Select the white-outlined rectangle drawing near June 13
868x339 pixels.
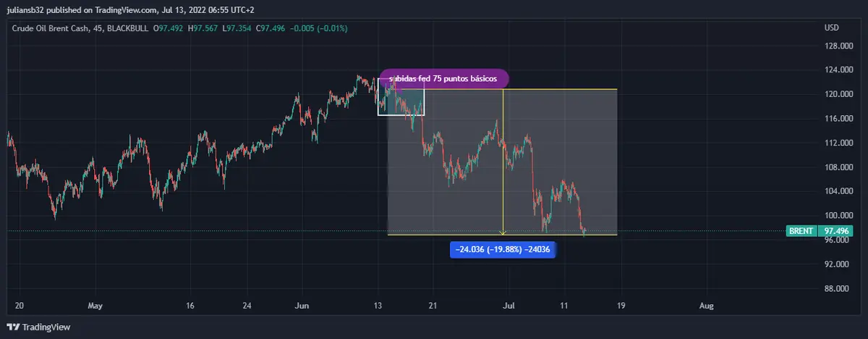401,96
